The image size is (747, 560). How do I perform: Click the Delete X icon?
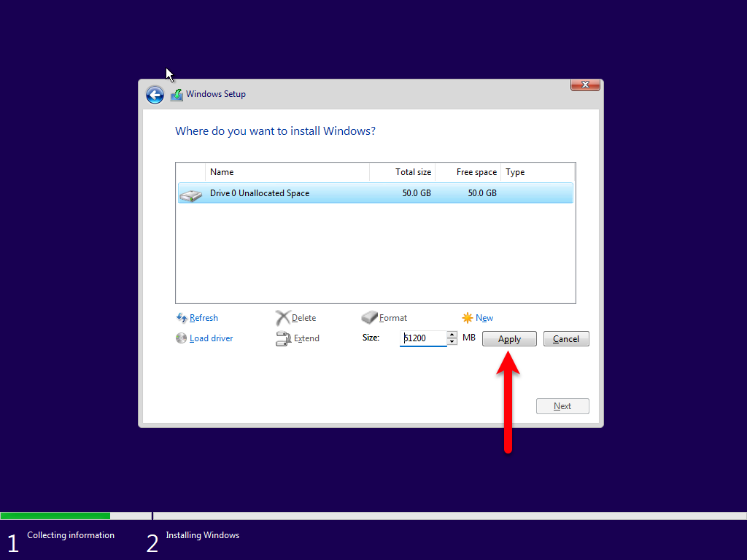tap(282, 318)
